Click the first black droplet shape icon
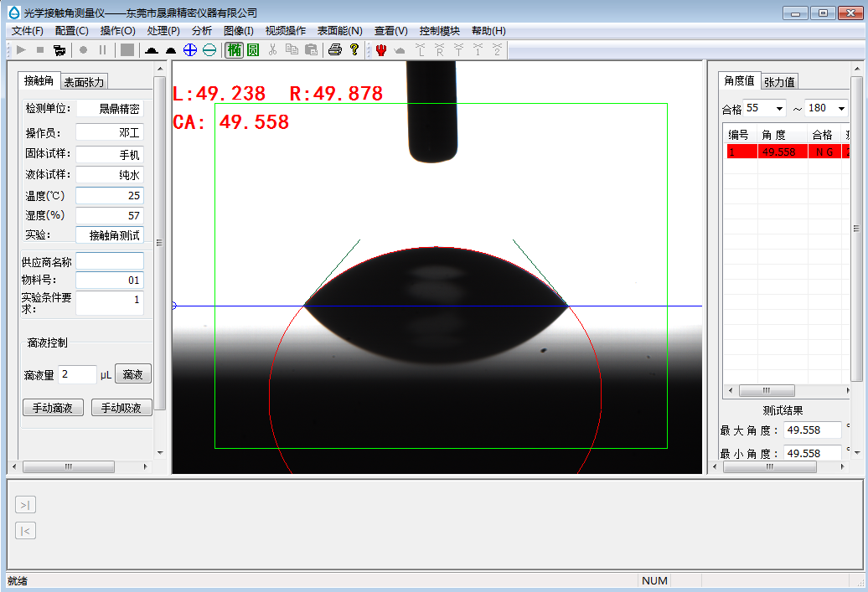Image resolution: width=868 pixels, height=592 pixels. [x=152, y=50]
